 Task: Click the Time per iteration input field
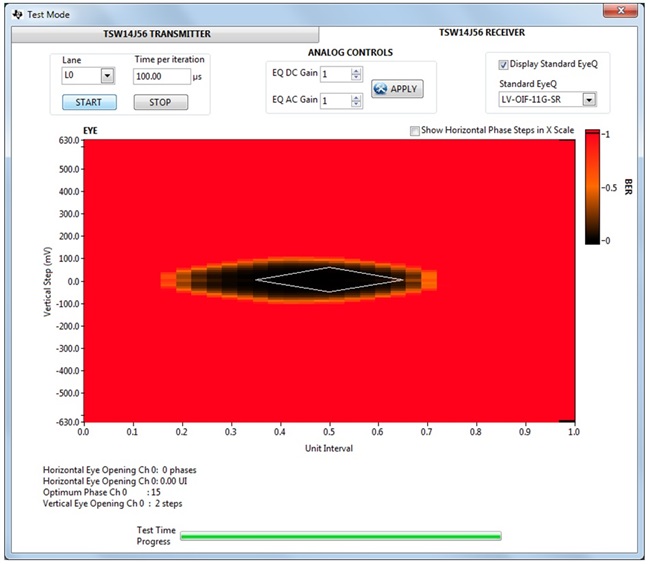click(162, 77)
